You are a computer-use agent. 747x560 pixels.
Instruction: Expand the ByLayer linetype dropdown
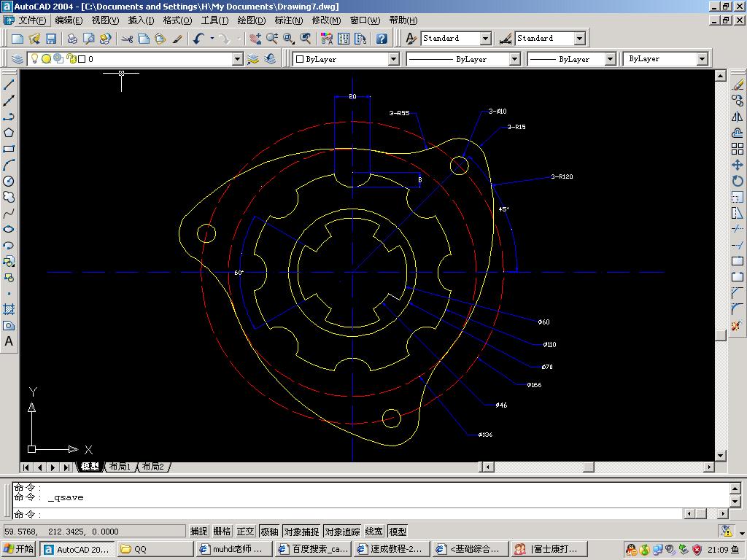pos(514,59)
